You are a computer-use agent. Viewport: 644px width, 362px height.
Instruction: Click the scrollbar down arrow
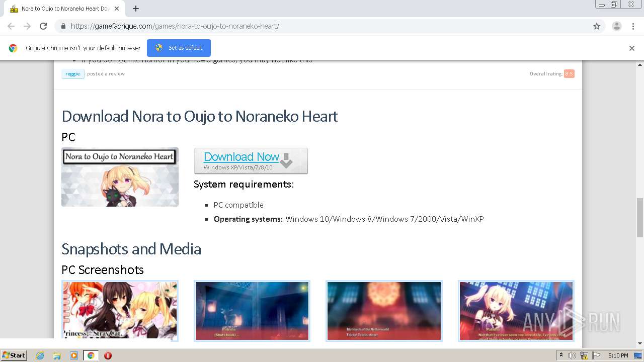640,343
